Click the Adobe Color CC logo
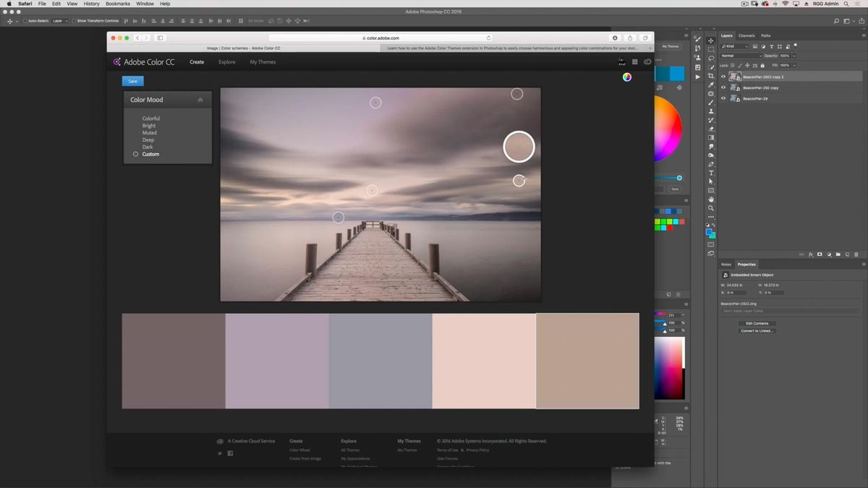868x488 pixels. [144, 62]
